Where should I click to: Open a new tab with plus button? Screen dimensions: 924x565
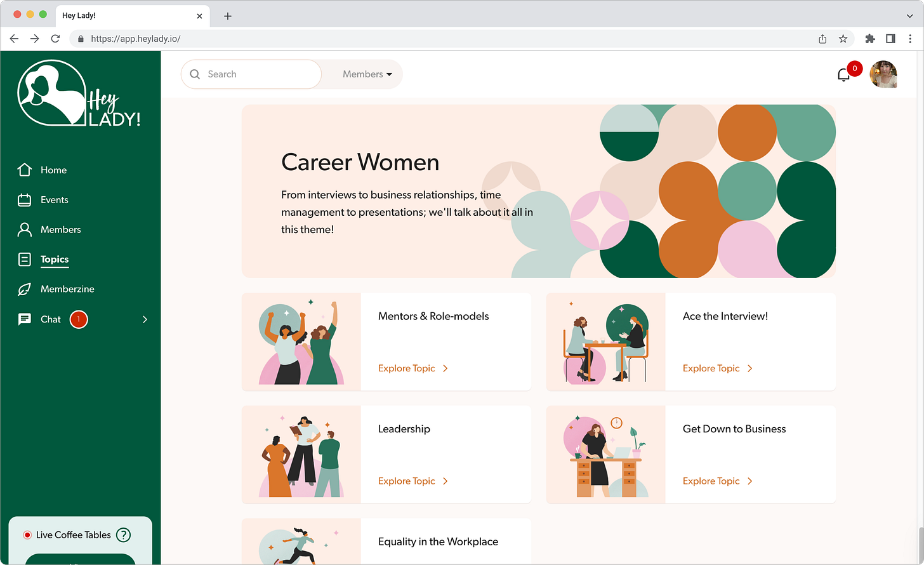click(x=228, y=16)
